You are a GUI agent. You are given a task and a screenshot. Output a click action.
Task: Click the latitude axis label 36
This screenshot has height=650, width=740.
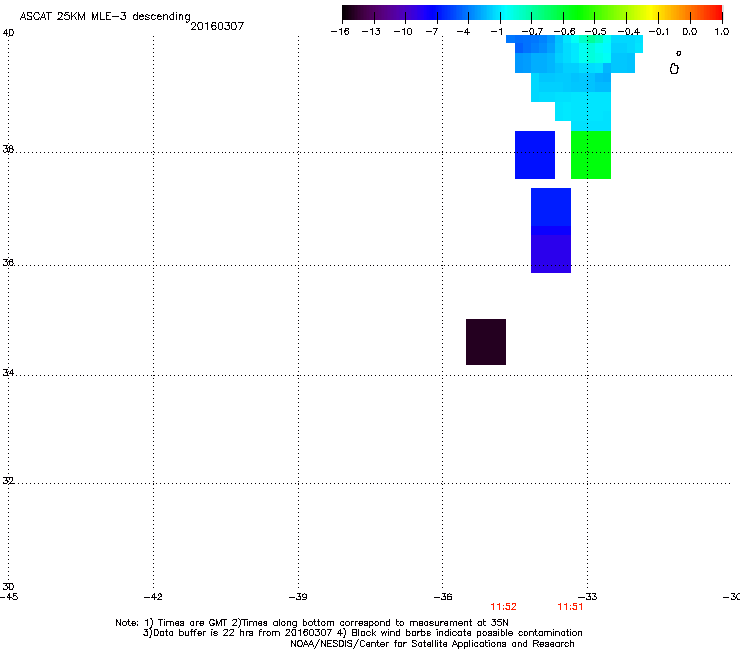(8, 262)
